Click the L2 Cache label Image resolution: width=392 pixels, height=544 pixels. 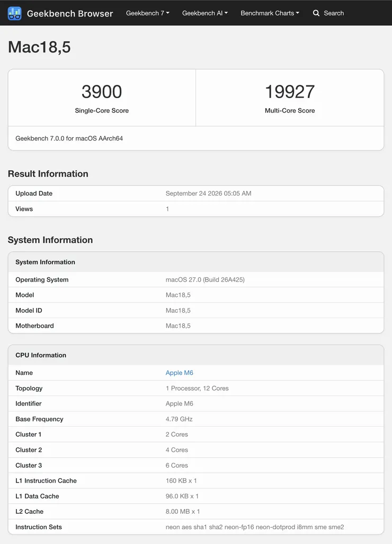29,511
